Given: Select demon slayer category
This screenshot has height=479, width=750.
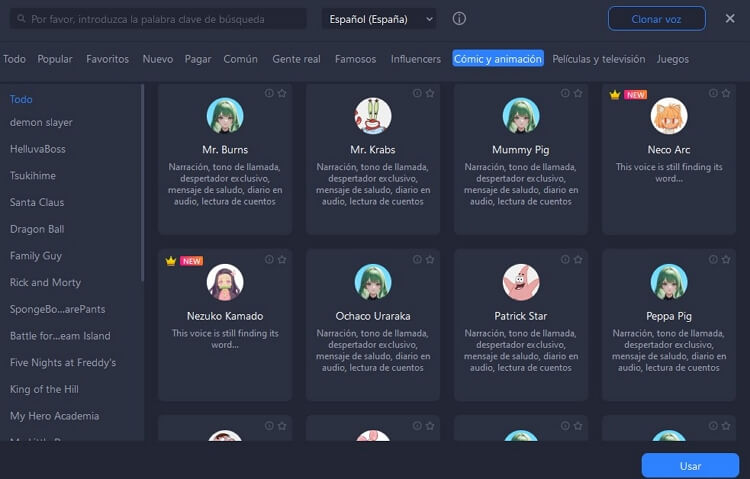Looking at the screenshot, I should 41,122.
